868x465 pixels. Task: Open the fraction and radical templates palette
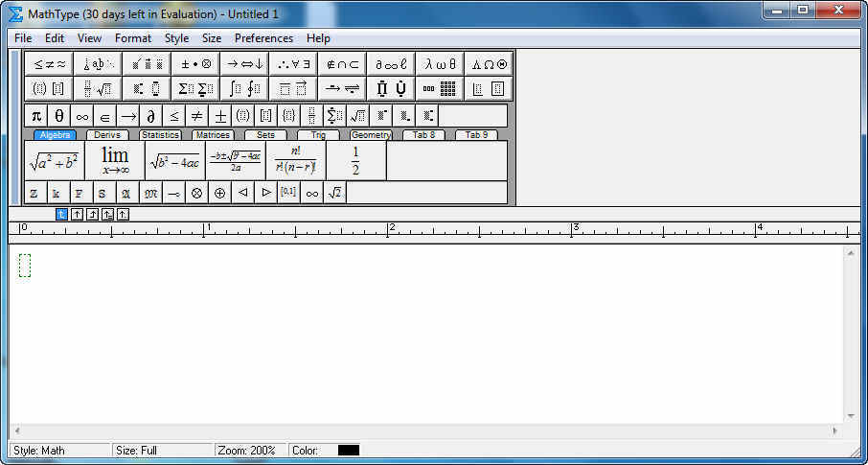[x=98, y=88]
